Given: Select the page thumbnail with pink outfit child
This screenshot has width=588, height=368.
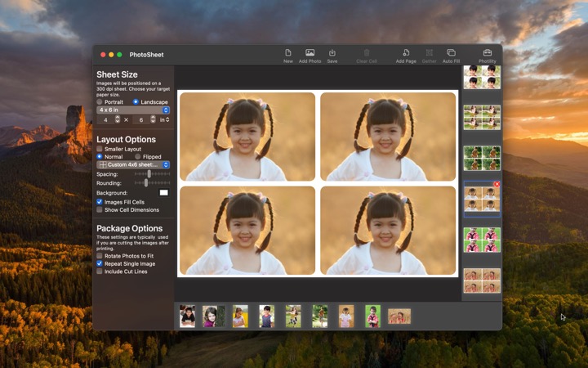Looking at the screenshot, I should [x=482, y=240].
